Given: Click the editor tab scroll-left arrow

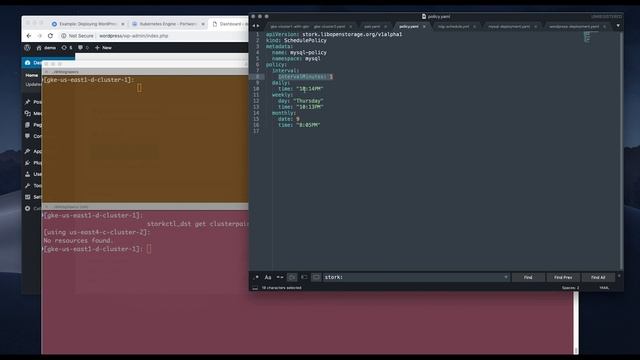Looking at the screenshot, I should [x=253, y=26].
